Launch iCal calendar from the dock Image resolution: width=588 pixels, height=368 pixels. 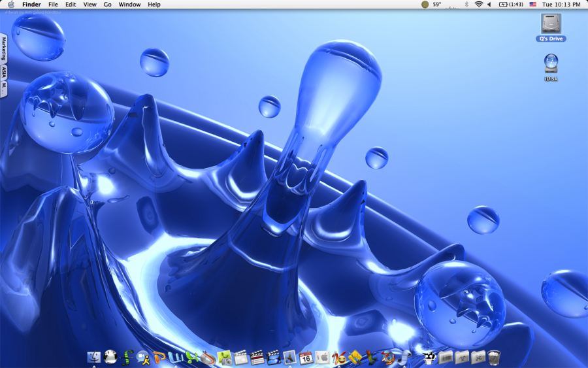pyautogui.click(x=305, y=357)
